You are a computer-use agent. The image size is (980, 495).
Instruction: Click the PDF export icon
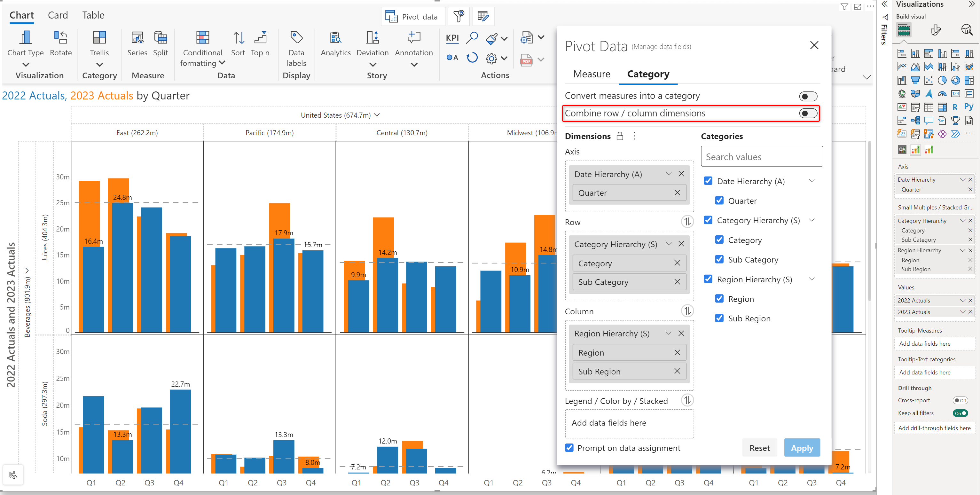526,60
